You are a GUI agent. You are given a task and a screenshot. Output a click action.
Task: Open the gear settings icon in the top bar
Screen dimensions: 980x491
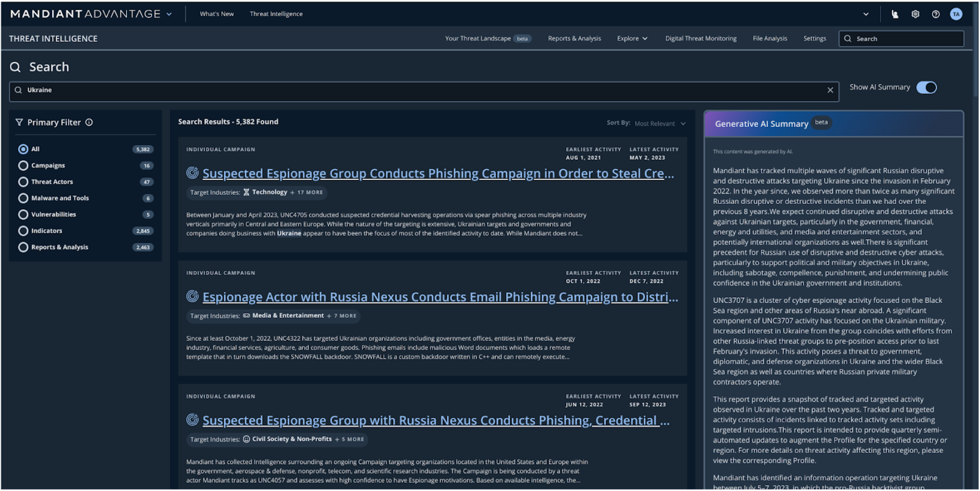click(915, 14)
